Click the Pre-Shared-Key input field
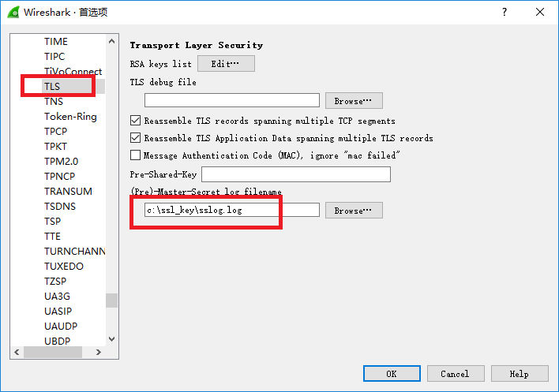The height and width of the screenshot is (392, 559). [x=296, y=174]
